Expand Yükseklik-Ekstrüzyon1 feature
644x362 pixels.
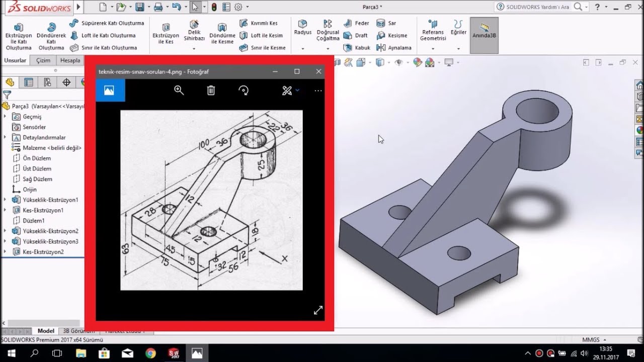[5, 200]
